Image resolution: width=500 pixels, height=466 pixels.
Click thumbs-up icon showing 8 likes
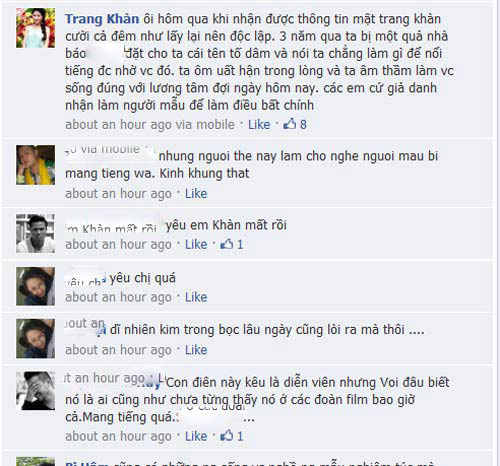point(290,124)
